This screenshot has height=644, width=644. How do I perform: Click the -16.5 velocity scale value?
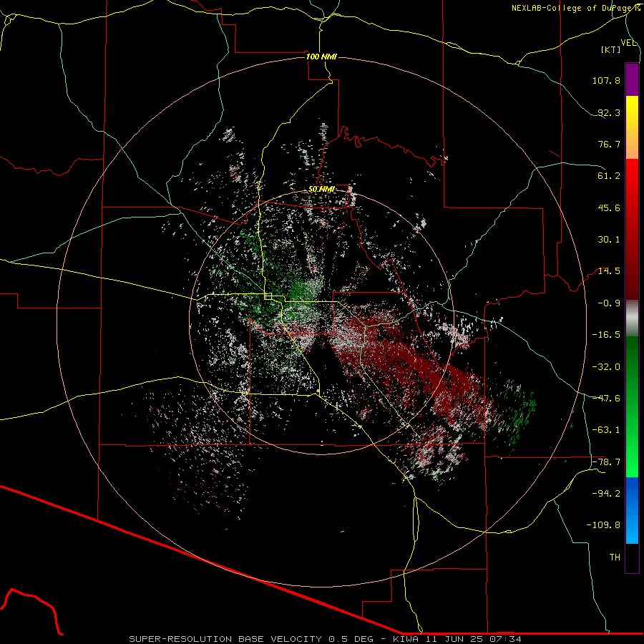coord(606,335)
